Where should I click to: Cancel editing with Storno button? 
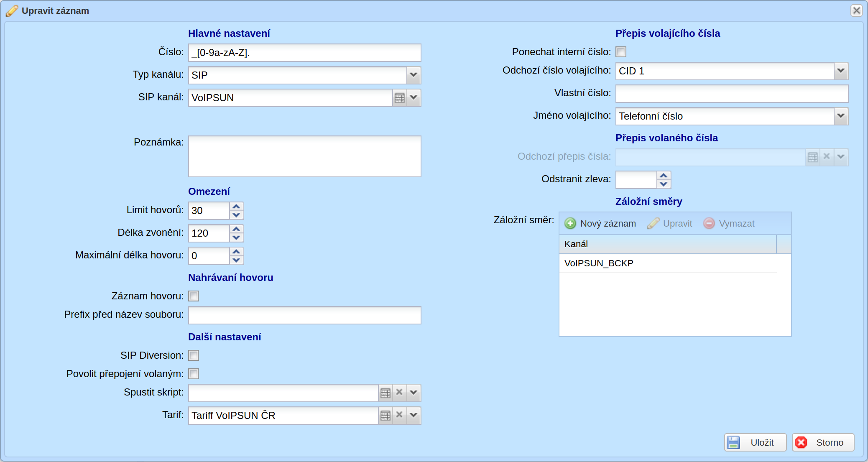point(823,442)
